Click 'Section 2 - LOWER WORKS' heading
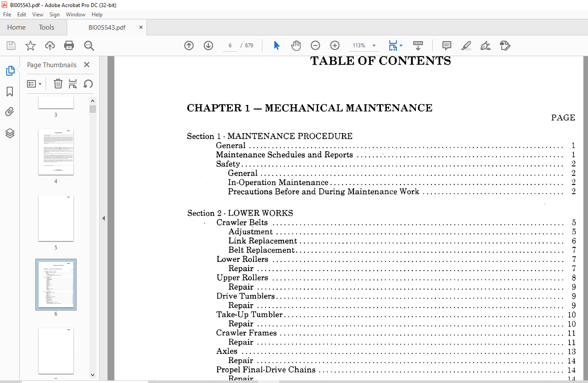This screenshot has height=383, width=588. pos(240,213)
